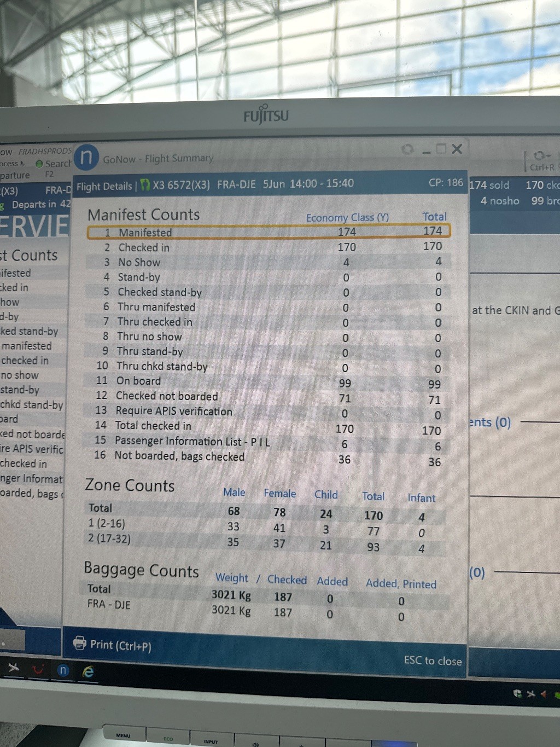Select the Manifested row in Manifest Counts
Viewport: 560px width, 747px height.
tap(268, 232)
